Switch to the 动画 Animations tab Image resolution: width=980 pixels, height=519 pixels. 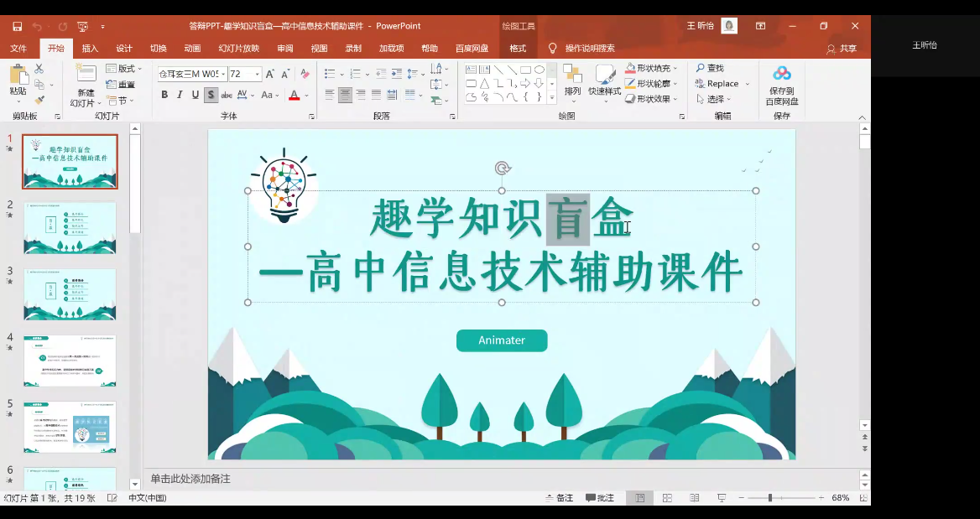coord(192,48)
